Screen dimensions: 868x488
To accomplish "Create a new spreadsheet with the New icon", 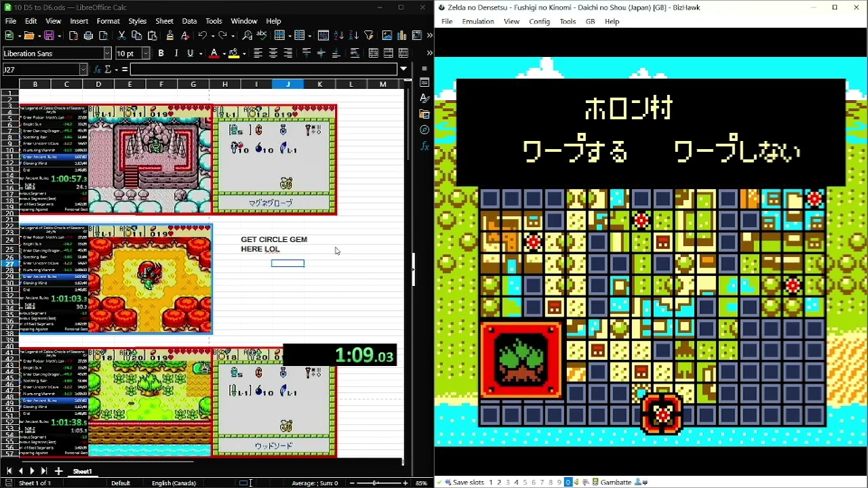I will click(9, 35).
